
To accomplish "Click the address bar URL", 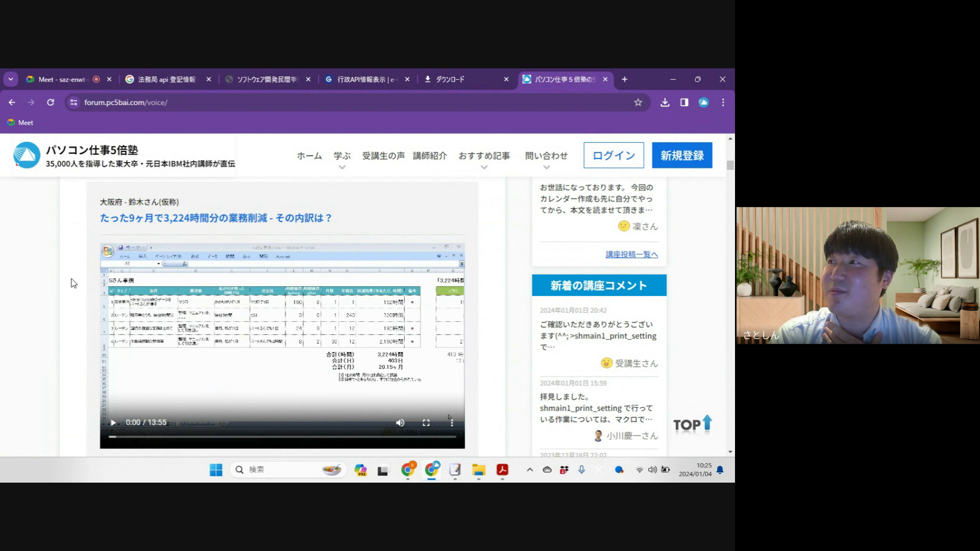I will point(126,103).
